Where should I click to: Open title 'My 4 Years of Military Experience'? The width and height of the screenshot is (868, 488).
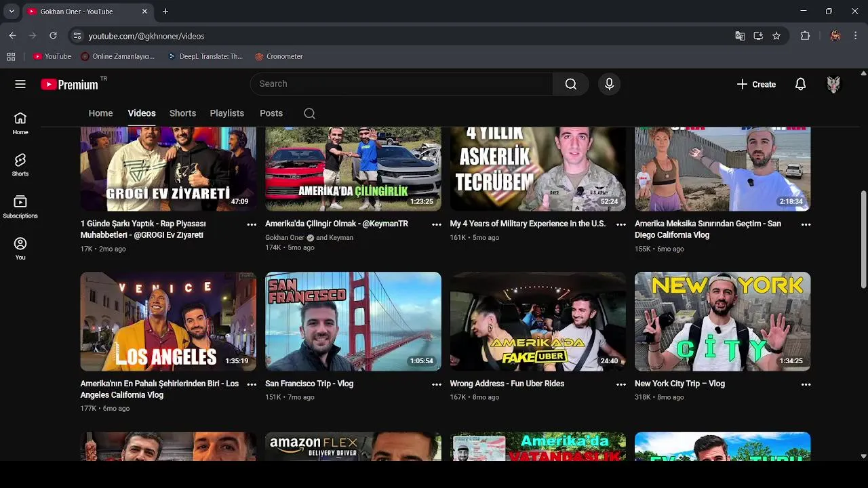click(528, 224)
